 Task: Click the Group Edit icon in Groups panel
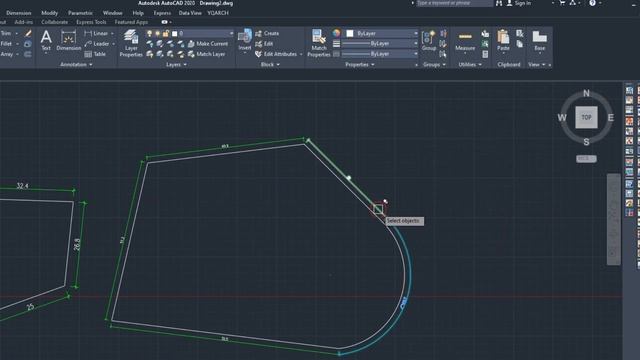[x=443, y=44]
